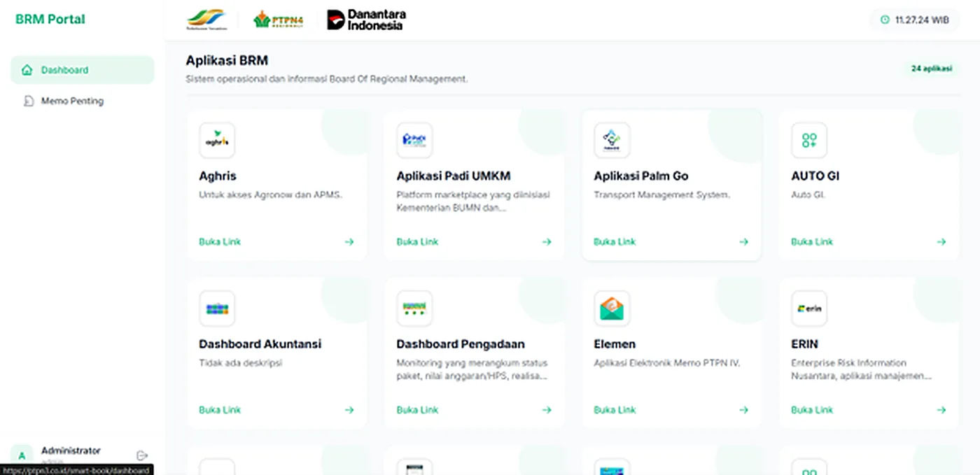Click 'Aplikasi Elektronik Memo PTPN IV.' description
The width and height of the screenshot is (980, 475).
coord(667,363)
